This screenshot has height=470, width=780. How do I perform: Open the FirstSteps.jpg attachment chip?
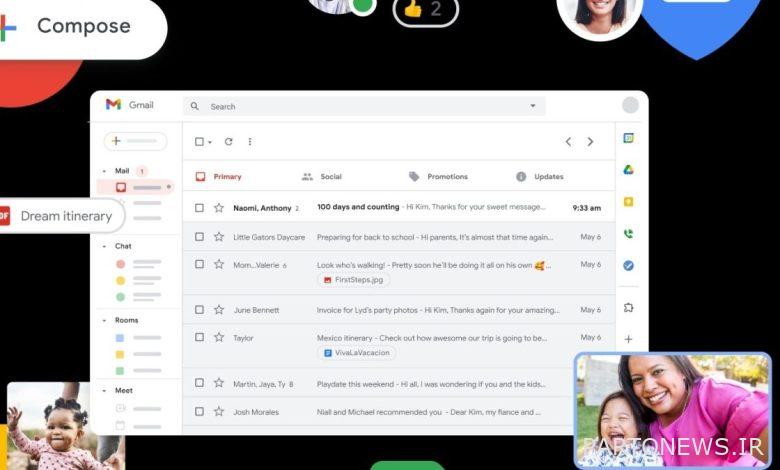(354, 280)
